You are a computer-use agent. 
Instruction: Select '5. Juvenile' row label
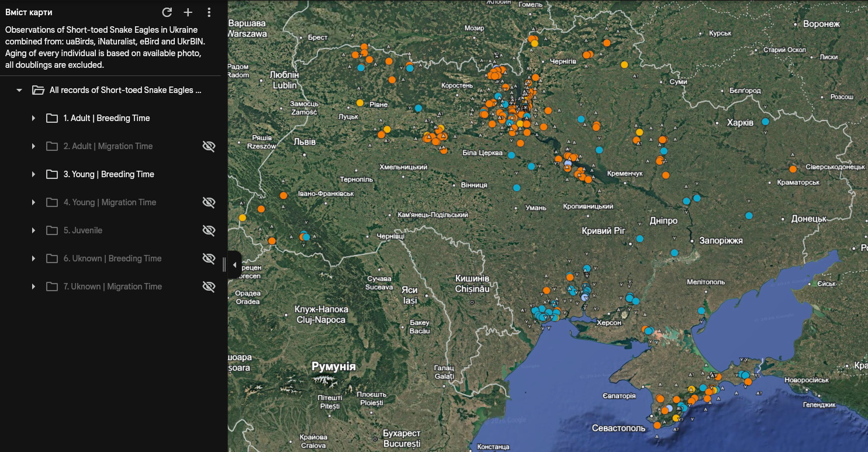(x=83, y=230)
